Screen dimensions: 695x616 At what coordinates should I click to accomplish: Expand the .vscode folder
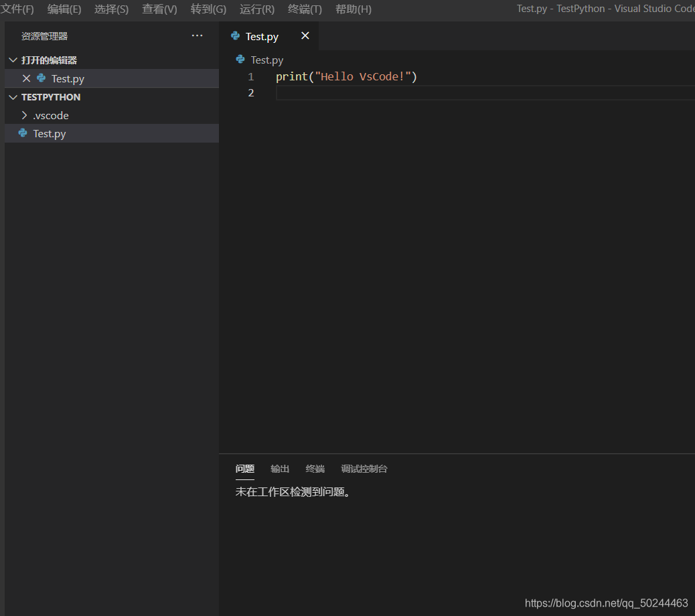tap(26, 115)
